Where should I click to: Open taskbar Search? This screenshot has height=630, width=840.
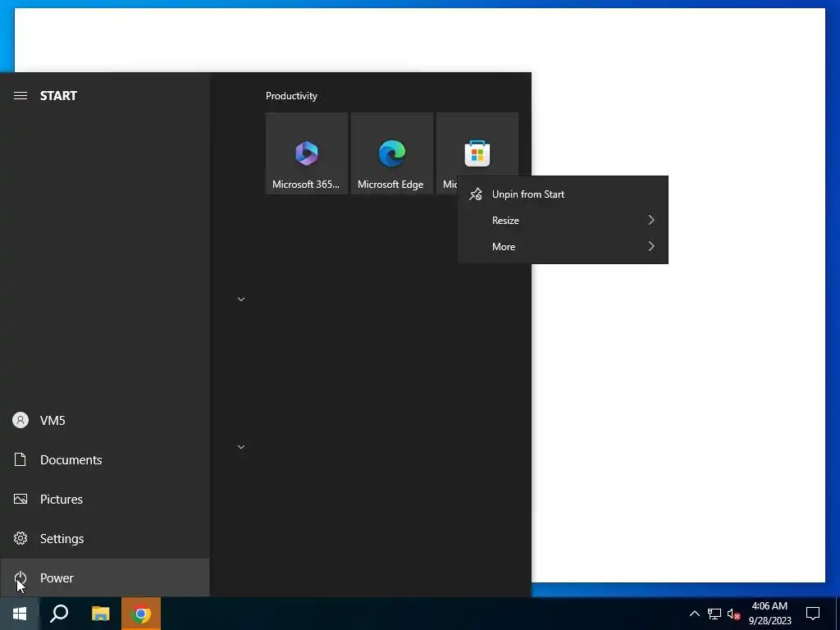59,614
